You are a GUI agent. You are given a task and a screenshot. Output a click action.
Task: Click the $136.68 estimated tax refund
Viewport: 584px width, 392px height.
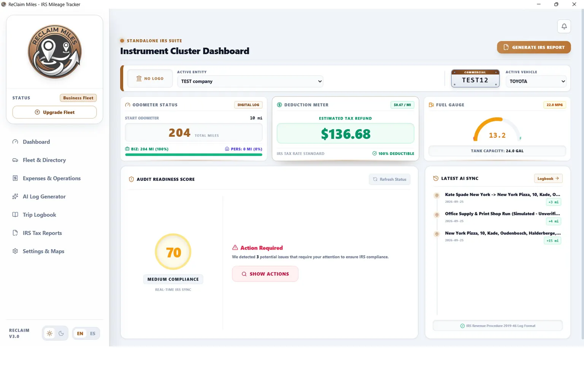346,134
